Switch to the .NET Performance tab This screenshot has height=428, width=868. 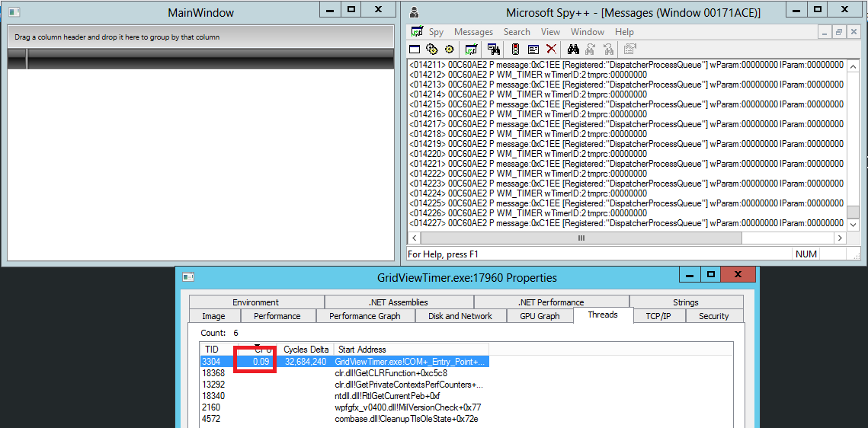551,302
